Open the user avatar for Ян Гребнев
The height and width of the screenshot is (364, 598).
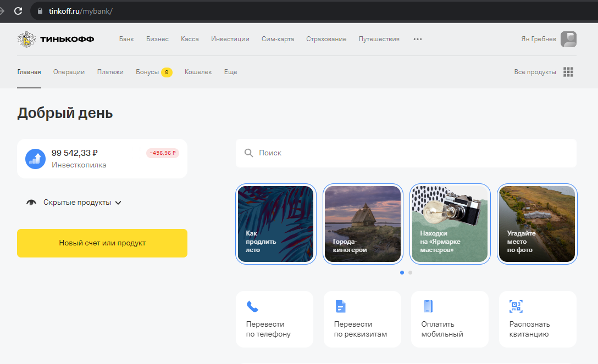tap(568, 39)
